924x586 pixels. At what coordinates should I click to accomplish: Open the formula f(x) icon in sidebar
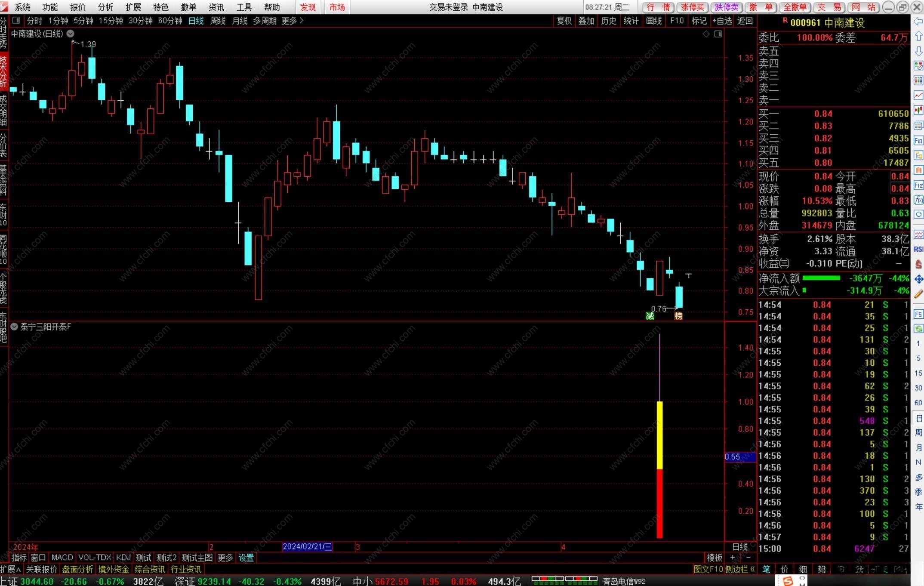point(918,200)
